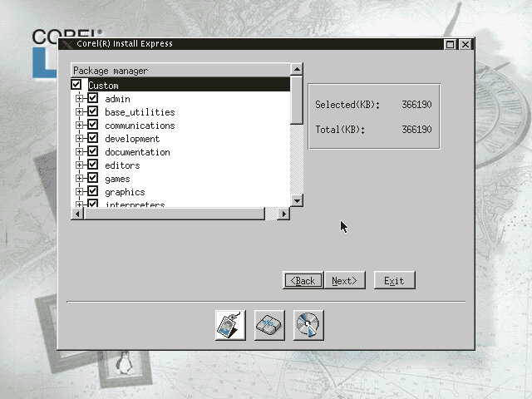The image size is (532, 399).
Task: Click the gray package box icon button
Action: [x=269, y=325]
